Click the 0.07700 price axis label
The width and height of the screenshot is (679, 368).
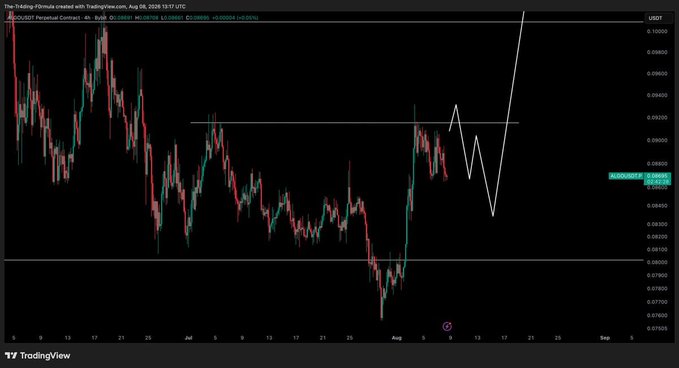point(657,302)
